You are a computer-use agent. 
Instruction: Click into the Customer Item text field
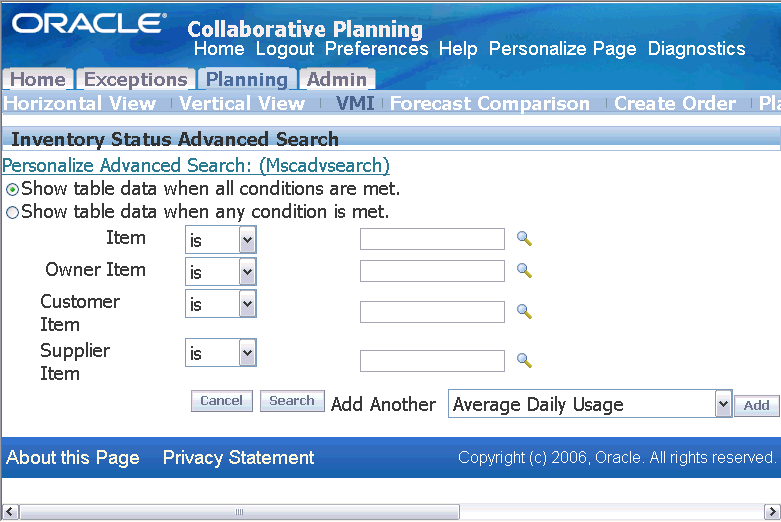tap(432, 312)
